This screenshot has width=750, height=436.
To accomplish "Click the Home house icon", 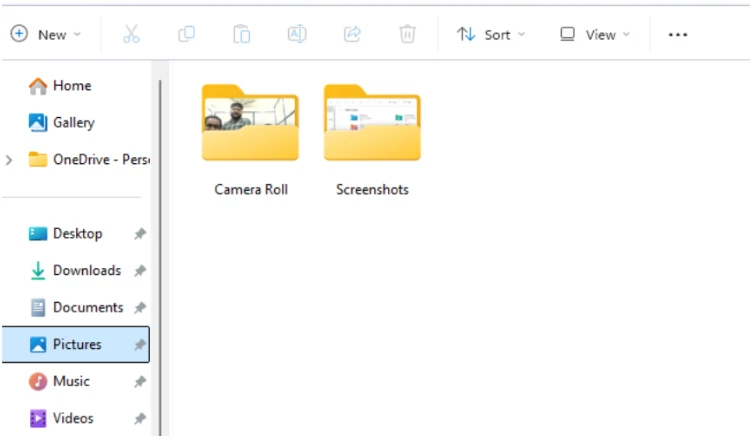I will [x=38, y=86].
